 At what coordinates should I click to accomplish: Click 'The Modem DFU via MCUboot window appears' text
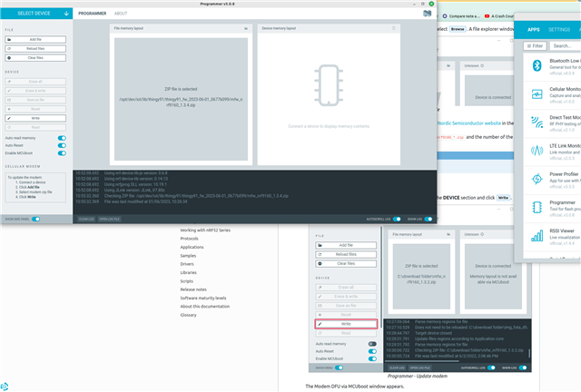point(355,387)
